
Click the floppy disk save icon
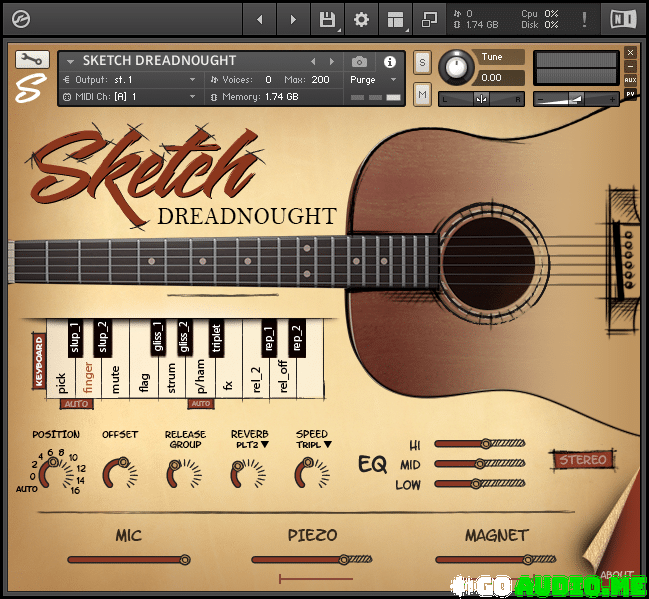327,19
